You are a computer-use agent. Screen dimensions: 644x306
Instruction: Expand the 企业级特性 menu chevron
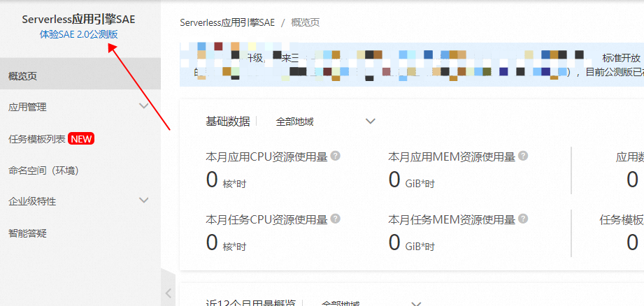point(144,201)
